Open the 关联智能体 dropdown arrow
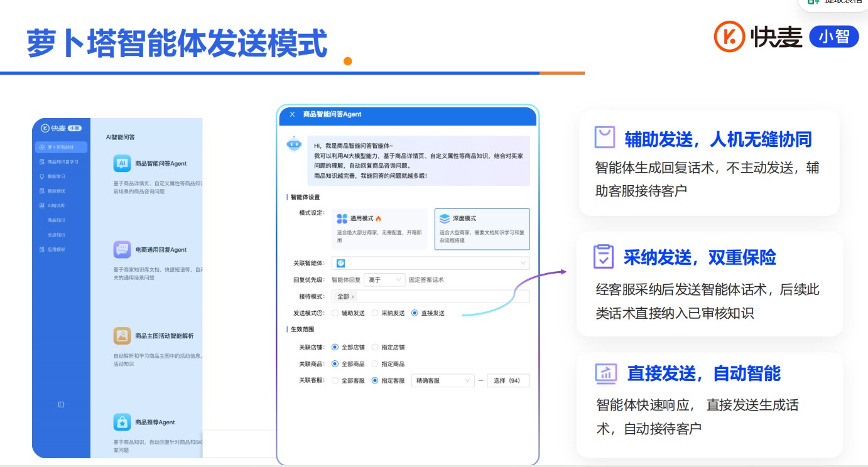 [523, 263]
